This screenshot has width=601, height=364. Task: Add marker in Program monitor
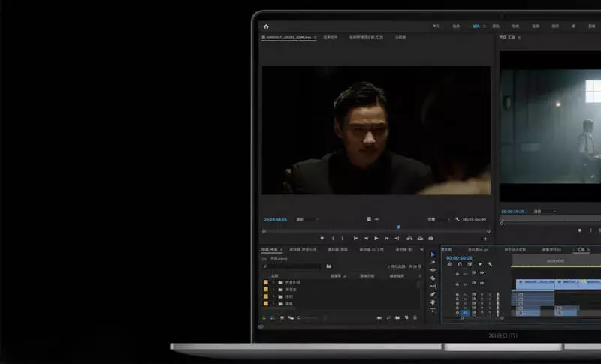tap(579, 230)
